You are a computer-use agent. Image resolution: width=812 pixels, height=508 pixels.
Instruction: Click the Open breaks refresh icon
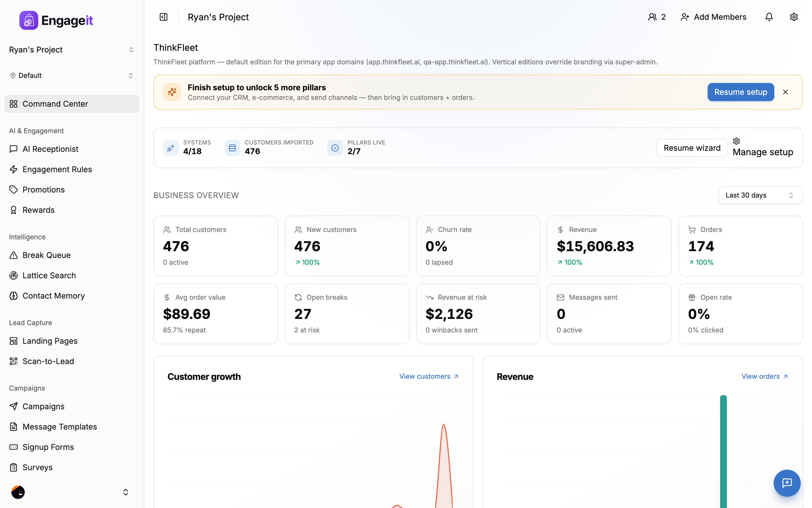pyautogui.click(x=298, y=297)
